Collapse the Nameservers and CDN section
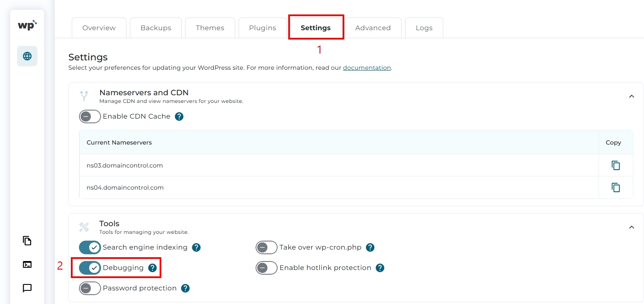644x304 pixels. (x=631, y=96)
